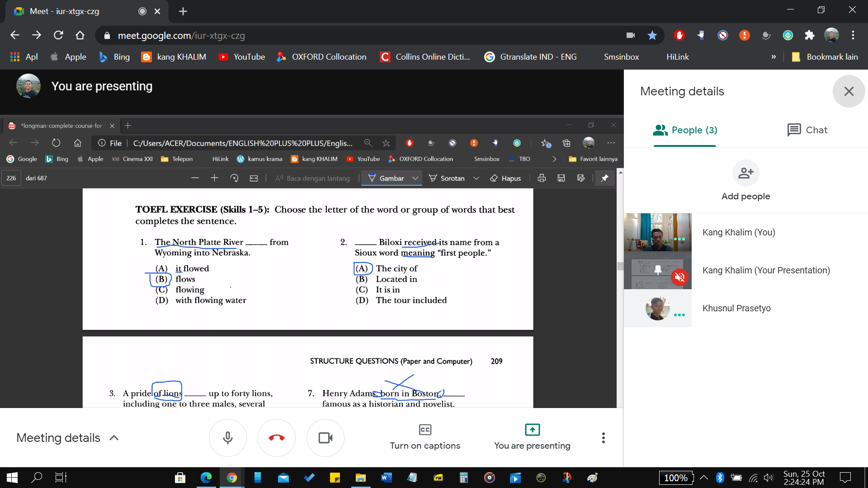Expand hidden system tray icons
Viewport: 868px width, 488px height.
(x=704, y=478)
